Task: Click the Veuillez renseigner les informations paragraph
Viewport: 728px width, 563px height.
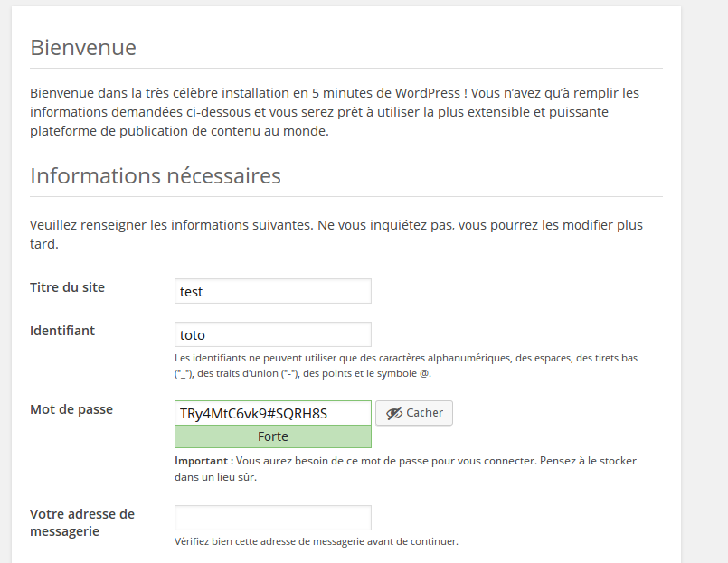Action: pyautogui.click(x=336, y=234)
